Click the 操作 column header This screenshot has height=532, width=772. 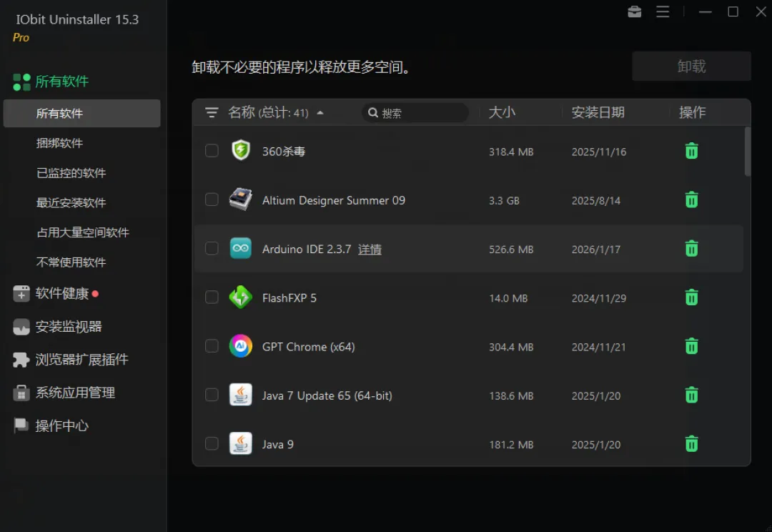click(692, 112)
